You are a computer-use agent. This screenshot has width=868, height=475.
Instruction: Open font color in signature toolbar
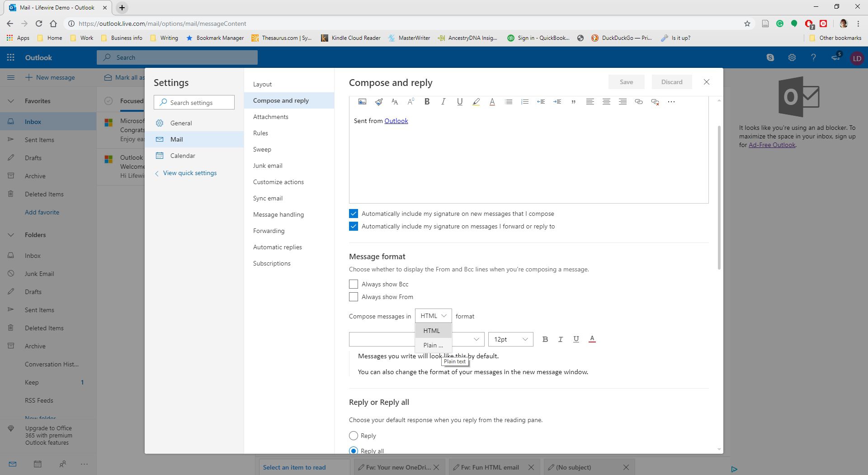[492, 102]
